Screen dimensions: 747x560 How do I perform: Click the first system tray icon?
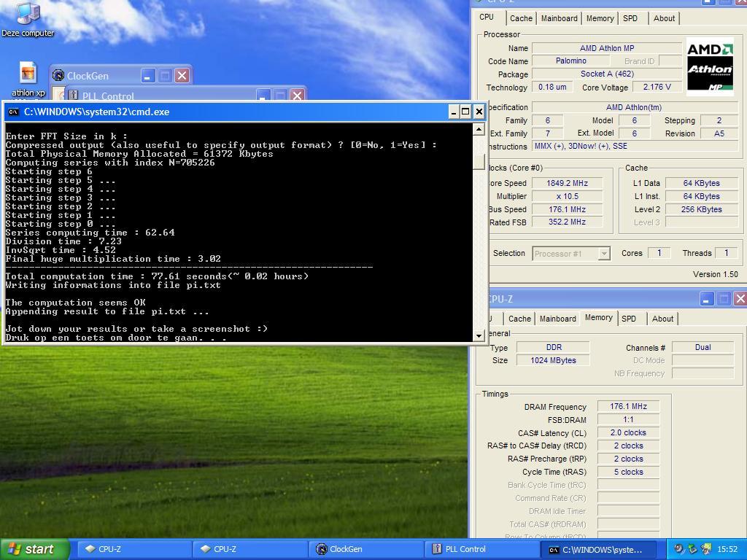[x=678, y=549]
